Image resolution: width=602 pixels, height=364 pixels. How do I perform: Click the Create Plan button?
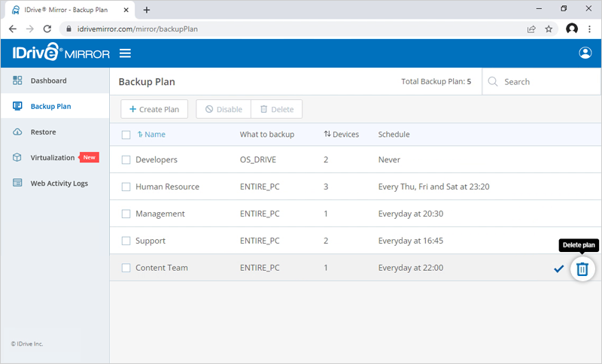coord(154,109)
